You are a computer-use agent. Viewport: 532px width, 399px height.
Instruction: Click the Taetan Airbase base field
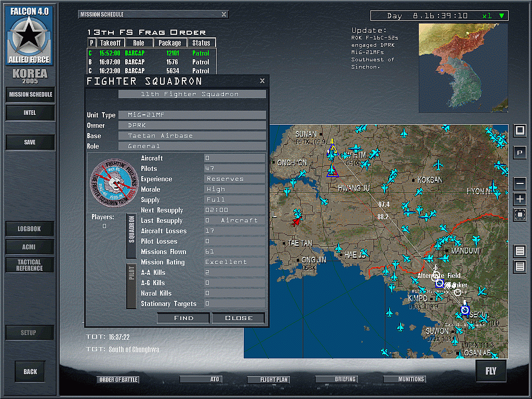(192, 136)
